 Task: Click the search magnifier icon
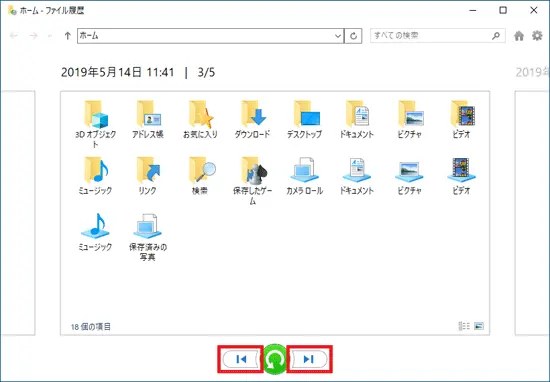496,35
